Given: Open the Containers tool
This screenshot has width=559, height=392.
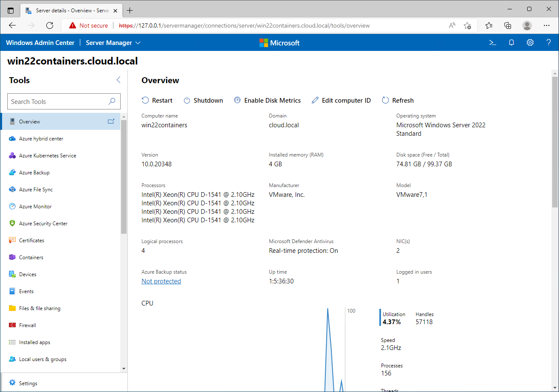Looking at the screenshot, I should coord(31,258).
